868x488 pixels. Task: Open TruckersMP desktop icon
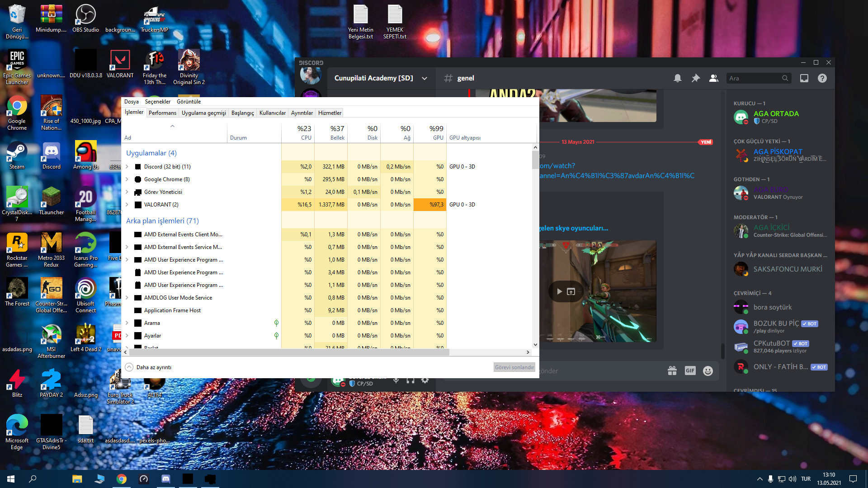[x=154, y=19]
